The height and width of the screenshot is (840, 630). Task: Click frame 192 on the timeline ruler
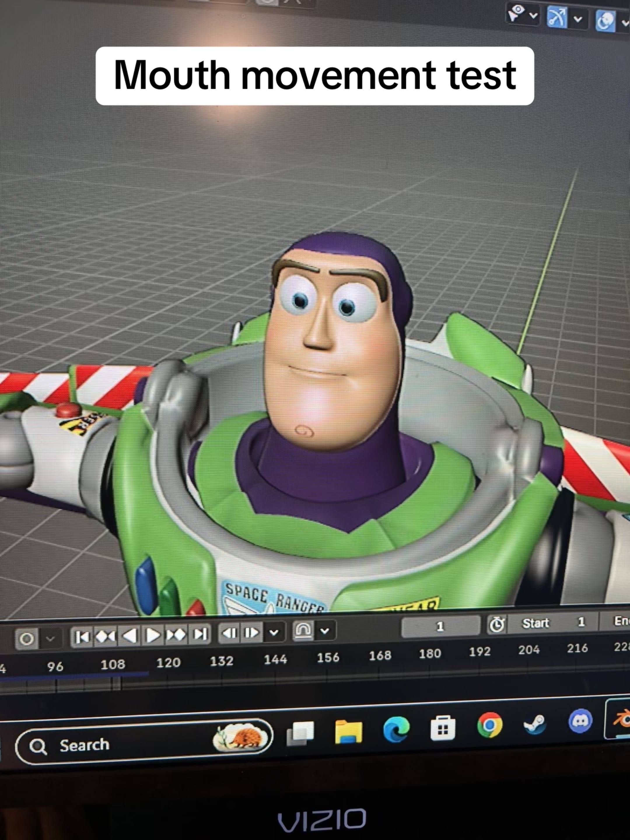click(480, 652)
